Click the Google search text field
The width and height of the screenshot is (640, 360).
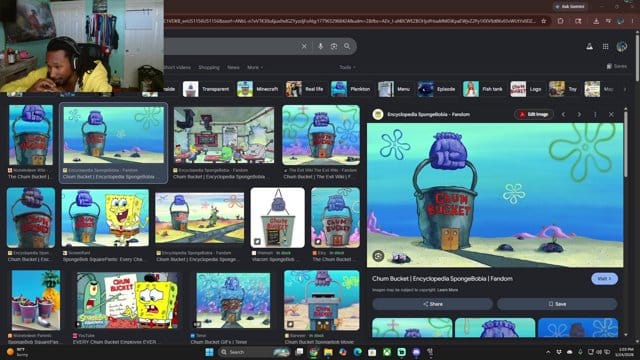[x=231, y=47]
